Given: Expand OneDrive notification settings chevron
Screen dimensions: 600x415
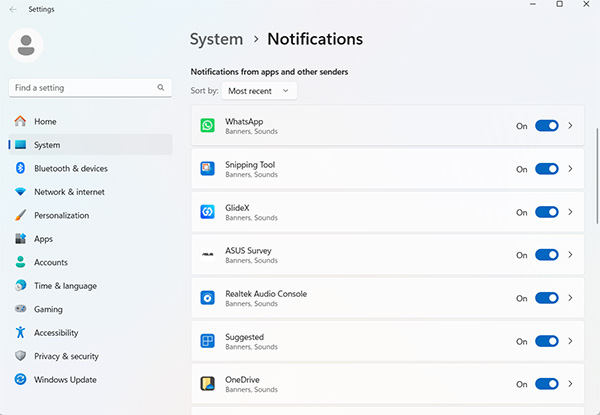Looking at the screenshot, I should point(570,384).
